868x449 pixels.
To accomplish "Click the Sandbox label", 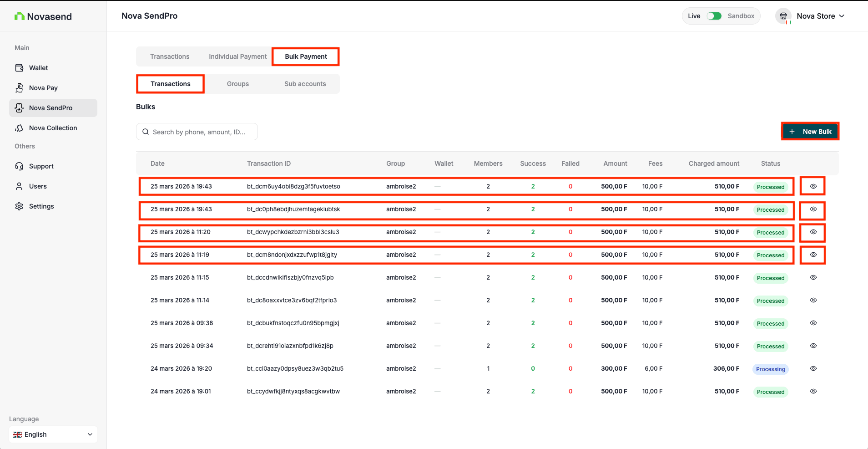I will [741, 16].
